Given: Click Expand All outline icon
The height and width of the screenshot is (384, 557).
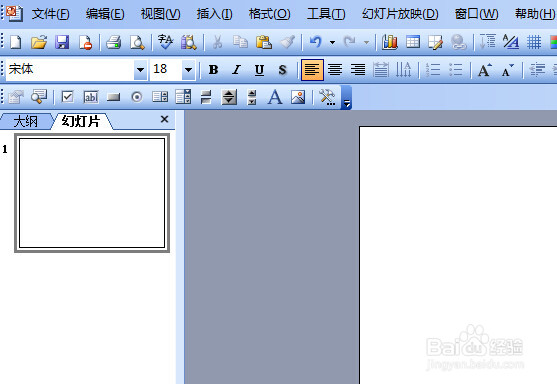Looking at the screenshot, I should point(488,42).
